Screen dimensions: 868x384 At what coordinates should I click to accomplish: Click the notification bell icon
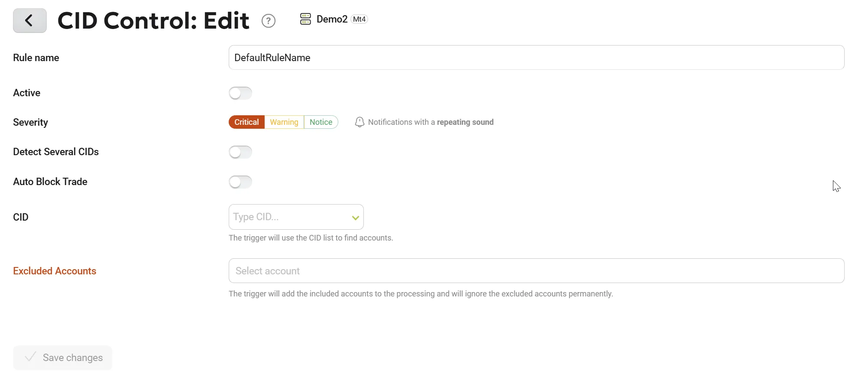360,122
